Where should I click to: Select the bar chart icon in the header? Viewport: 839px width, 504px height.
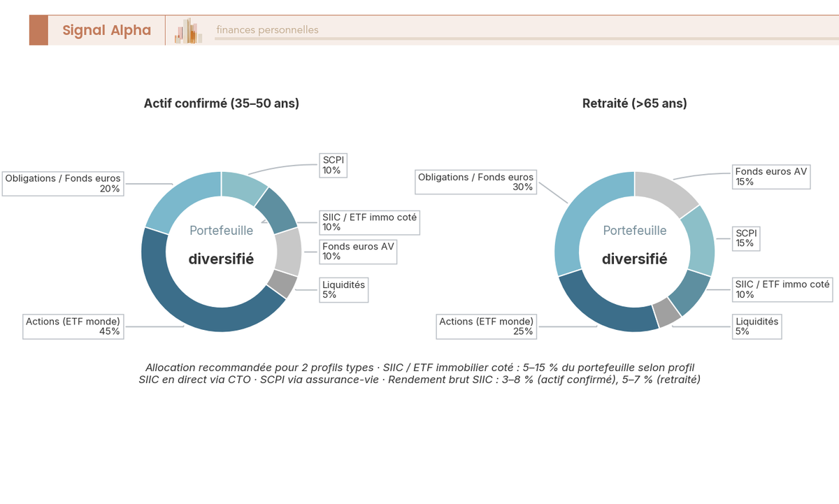coord(187,30)
